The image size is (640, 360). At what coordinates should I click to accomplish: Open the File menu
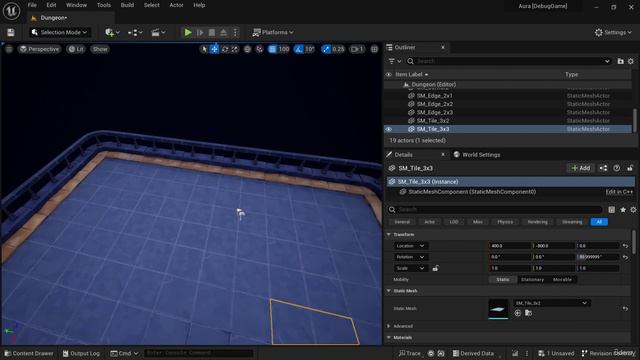pyautogui.click(x=32, y=5)
